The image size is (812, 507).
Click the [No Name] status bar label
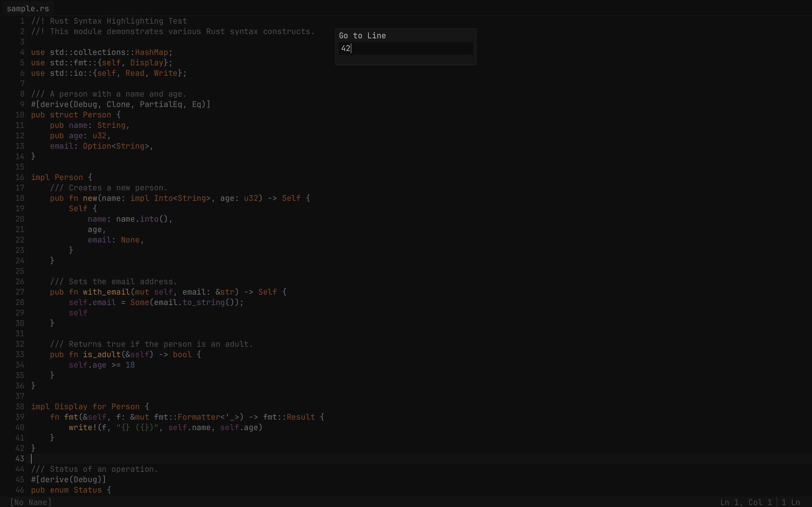pos(30,502)
